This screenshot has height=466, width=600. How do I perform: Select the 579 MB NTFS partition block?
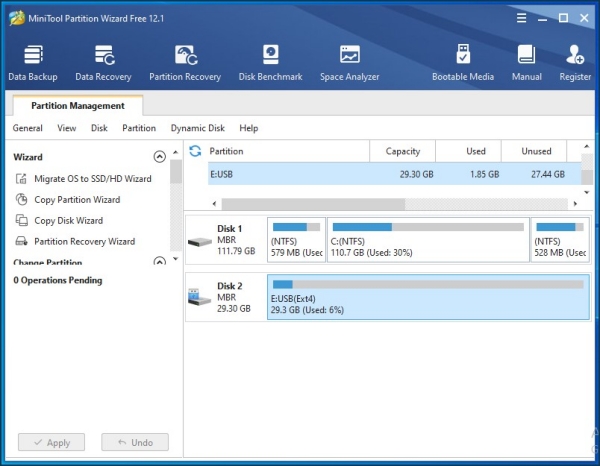297,240
